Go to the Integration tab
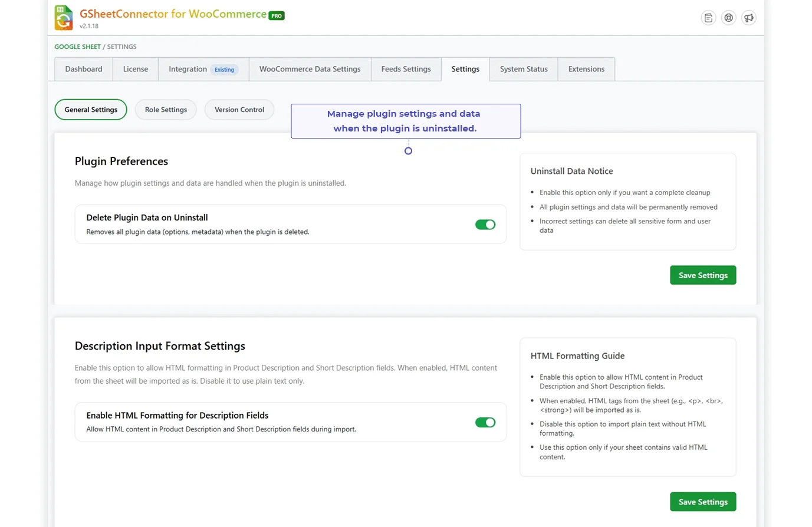Viewport: 812px width, 527px height. pos(203,69)
